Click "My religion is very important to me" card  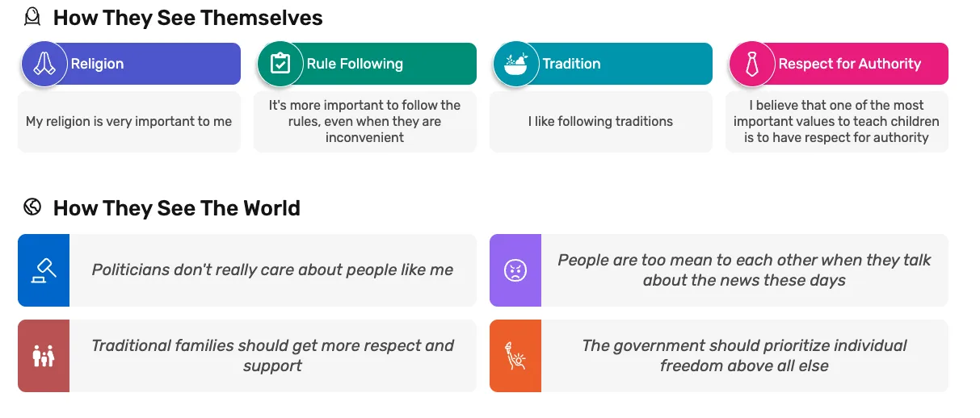[129, 122]
